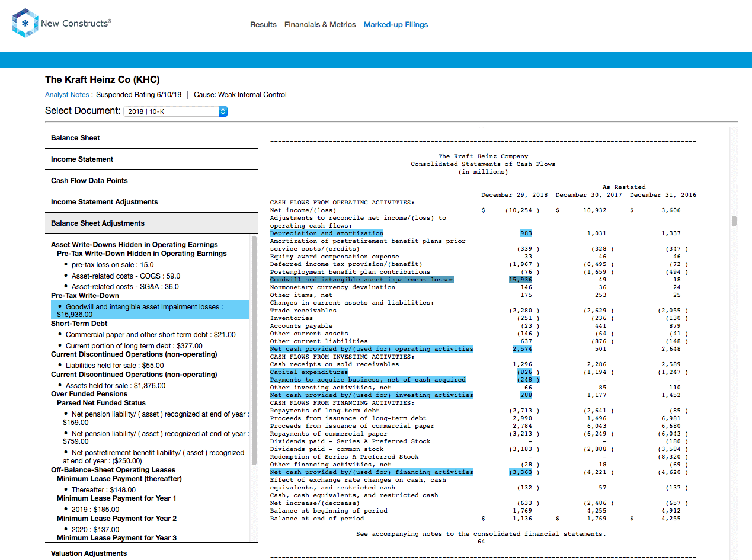Collapse Balance Sheet Adjustments section
Image resolution: width=752 pixels, height=560 pixels.
click(152, 223)
